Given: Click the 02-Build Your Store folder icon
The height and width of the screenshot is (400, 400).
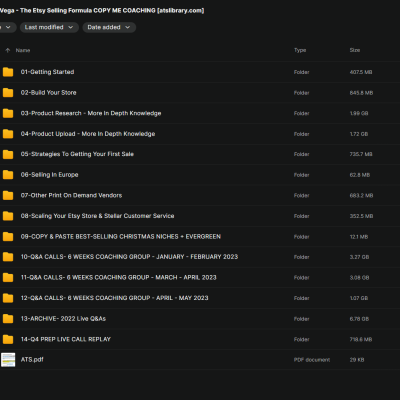Looking at the screenshot, I should (x=8, y=93).
